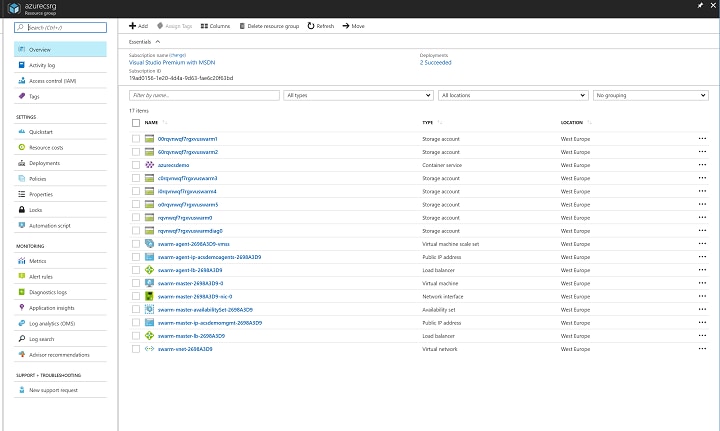Open Advisor recommendations in Monitoring
The width and height of the screenshot is (720, 431).
[x=60, y=354]
